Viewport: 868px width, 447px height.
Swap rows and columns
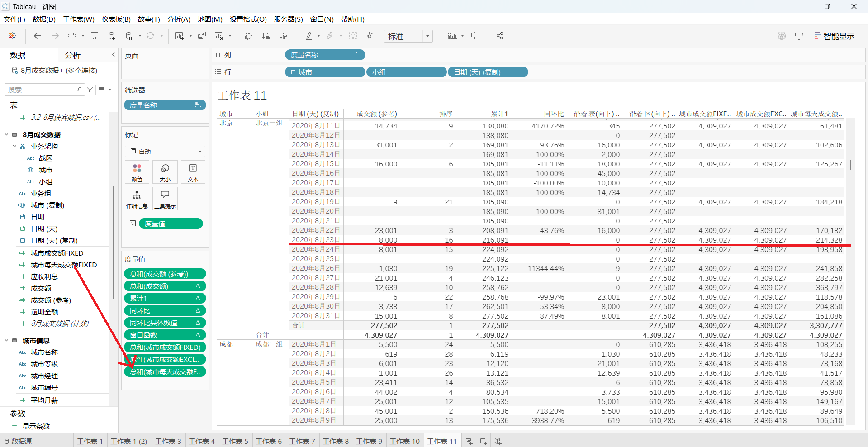248,36
